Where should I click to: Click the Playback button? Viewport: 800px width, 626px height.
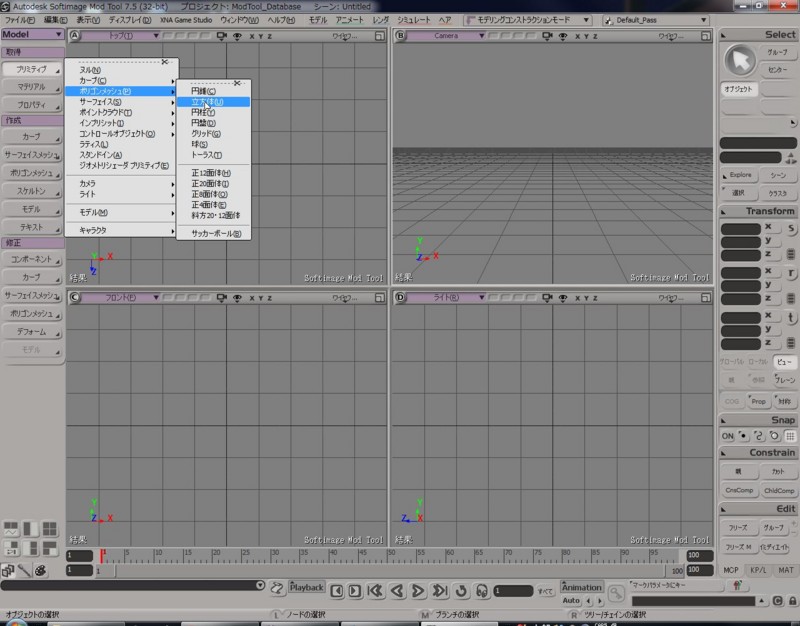click(x=306, y=587)
